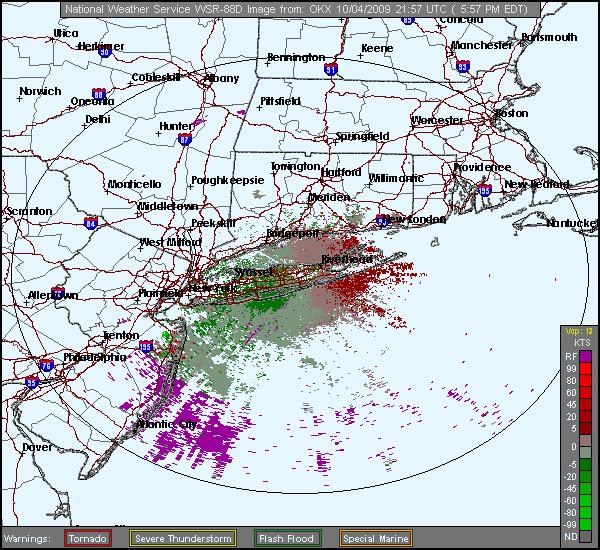
Task: Click the Riverhead label on Long Island
Action: (x=347, y=259)
